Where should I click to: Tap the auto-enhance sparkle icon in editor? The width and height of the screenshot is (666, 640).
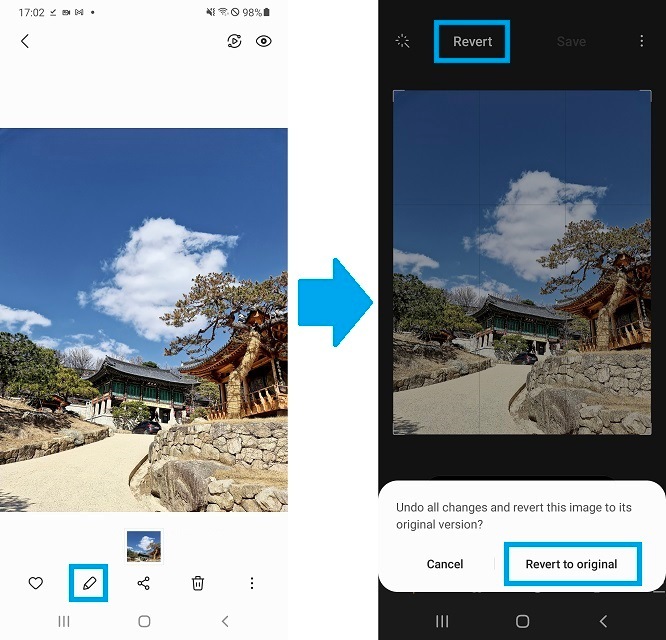(402, 41)
